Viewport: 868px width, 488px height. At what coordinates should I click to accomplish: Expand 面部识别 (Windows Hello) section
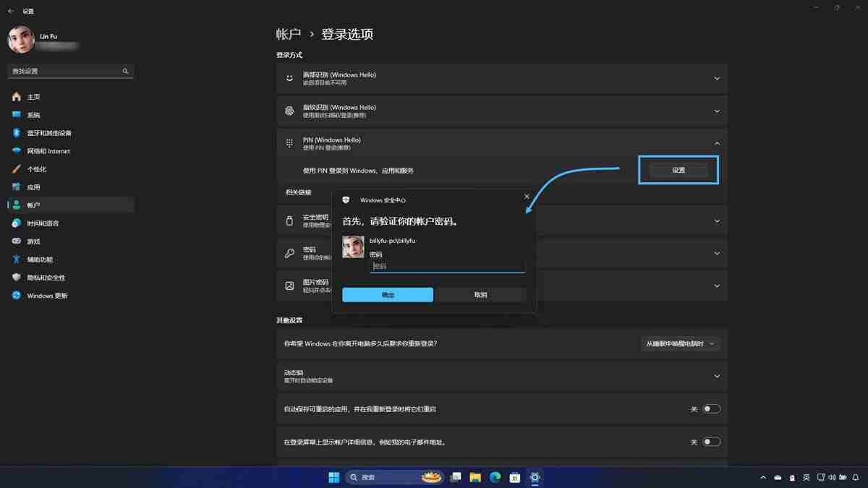pos(717,78)
